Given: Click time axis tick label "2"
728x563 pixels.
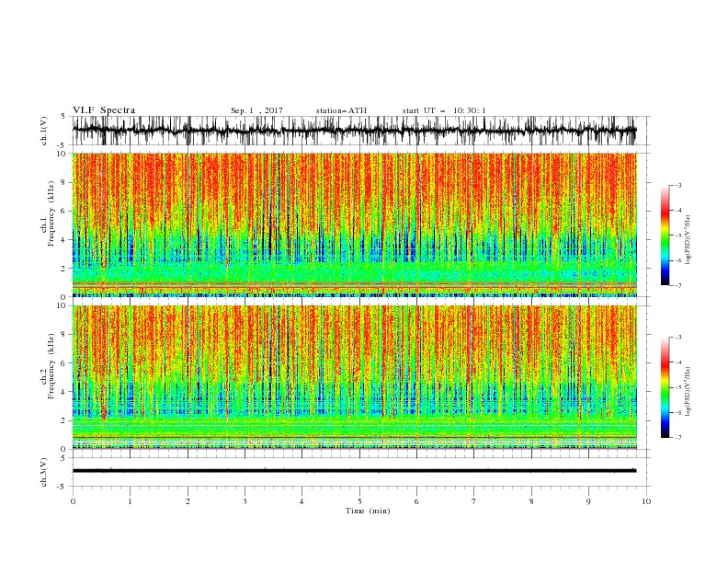Looking at the screenshot, I should coord(188,501).
